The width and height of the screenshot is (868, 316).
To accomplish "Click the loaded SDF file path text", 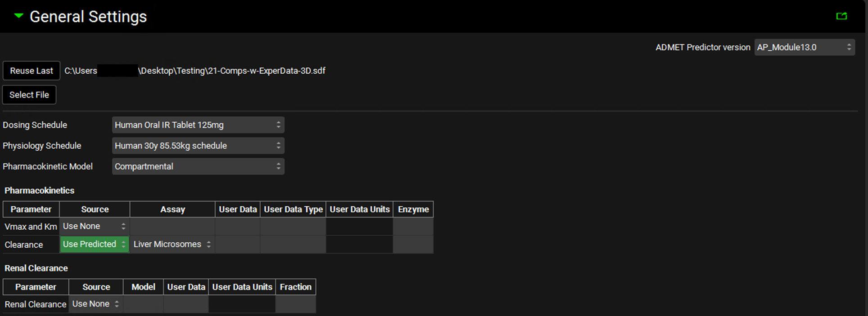I will [x=194, y=71].
